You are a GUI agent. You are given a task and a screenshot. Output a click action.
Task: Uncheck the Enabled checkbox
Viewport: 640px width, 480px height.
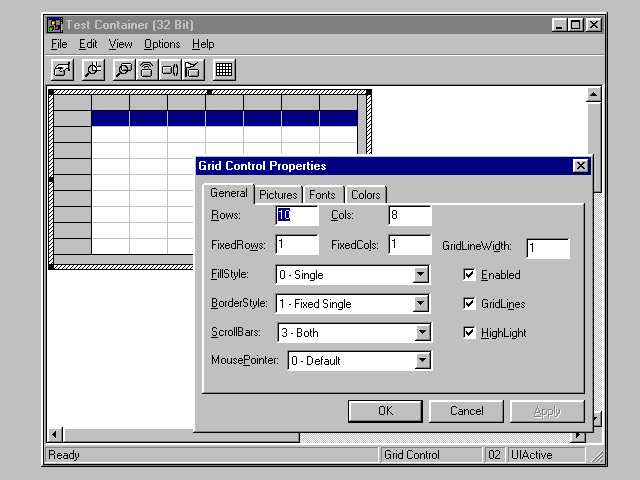click(470, 275)
